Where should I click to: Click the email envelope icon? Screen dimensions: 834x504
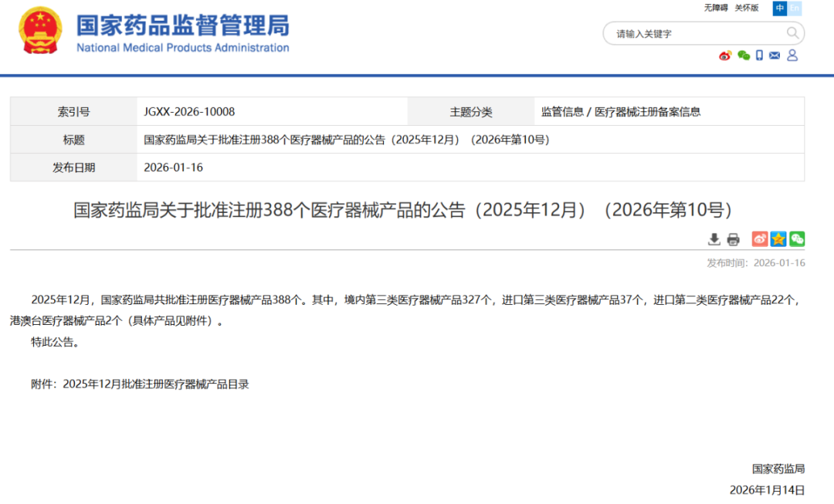coord(775,56)
